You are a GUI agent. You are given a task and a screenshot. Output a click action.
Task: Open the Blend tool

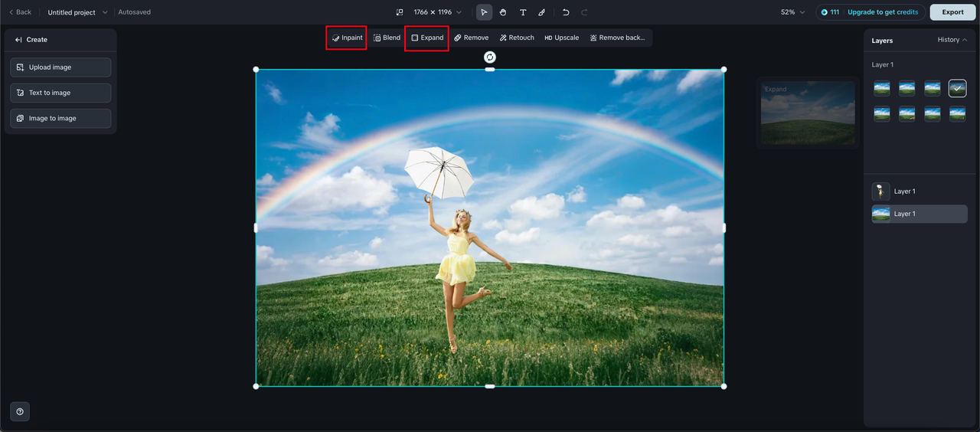click(387, 38)
